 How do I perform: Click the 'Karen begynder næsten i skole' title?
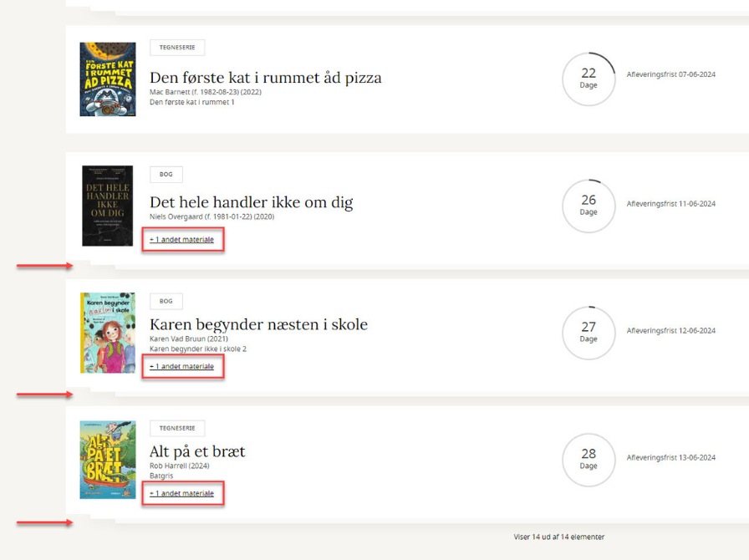(x=258, y=324)
